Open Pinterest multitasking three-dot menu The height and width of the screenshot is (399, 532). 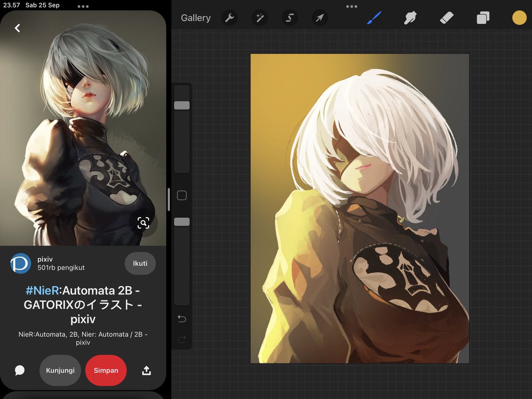pyautogui.click(x=83, y=7)
